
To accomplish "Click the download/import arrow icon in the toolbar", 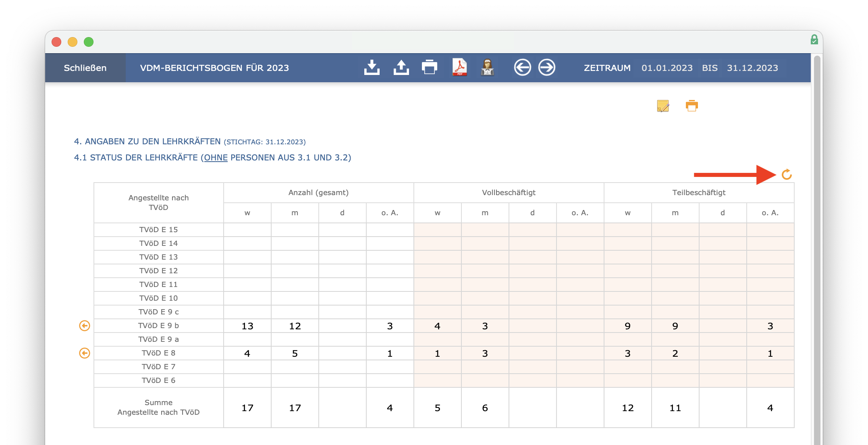I will click(x=372, y=68).
